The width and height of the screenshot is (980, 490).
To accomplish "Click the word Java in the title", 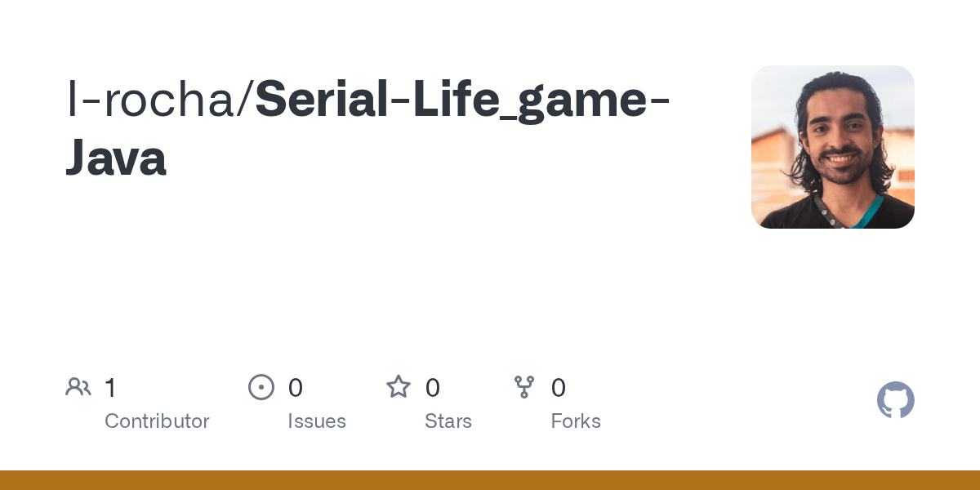I will tap(116, 158).
